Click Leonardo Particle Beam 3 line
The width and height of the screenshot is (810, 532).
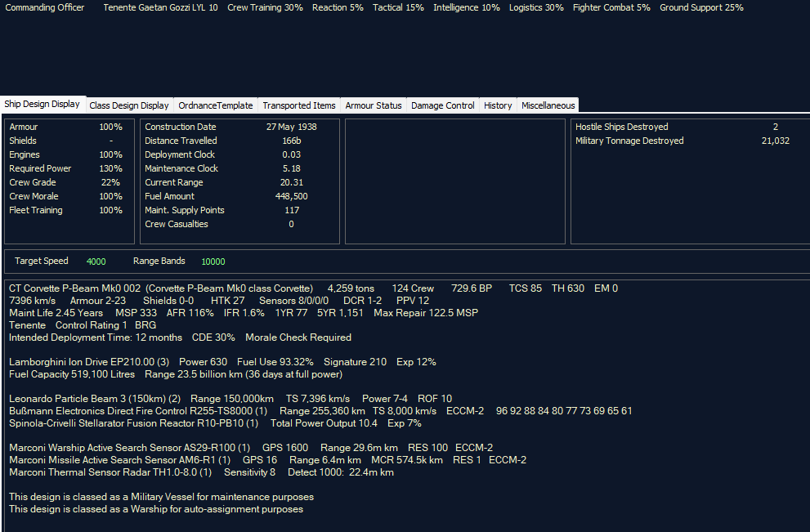point(230,399)
